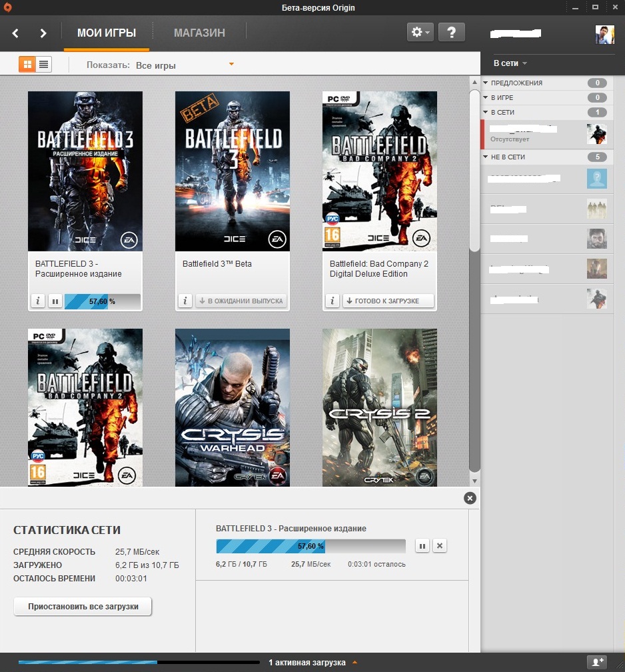Close the network statistics panel
The width and height of the screenshot is (625, 672).
(x=470, y=498)
